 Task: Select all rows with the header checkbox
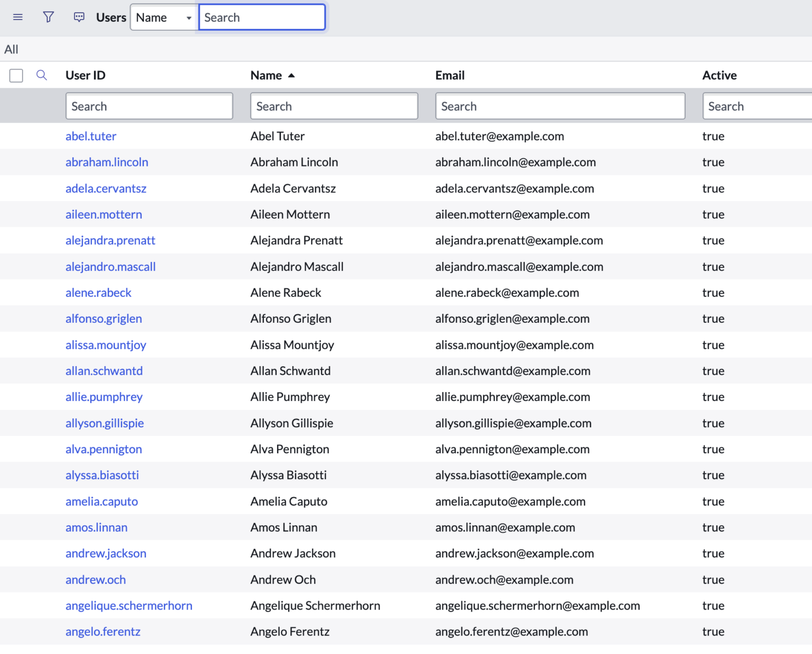tap(16, 75)
